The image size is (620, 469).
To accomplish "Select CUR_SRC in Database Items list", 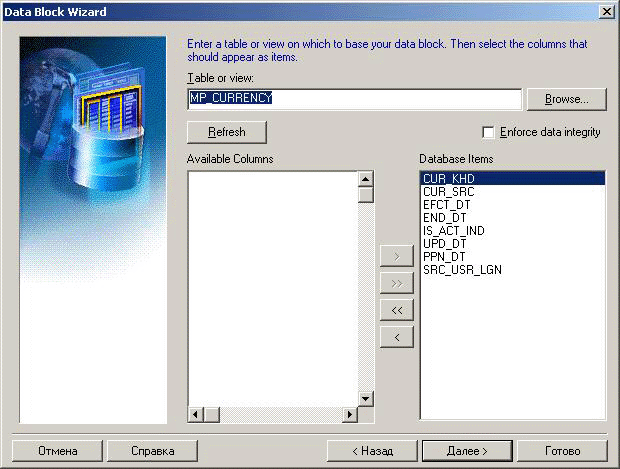I will pos(448,192).
